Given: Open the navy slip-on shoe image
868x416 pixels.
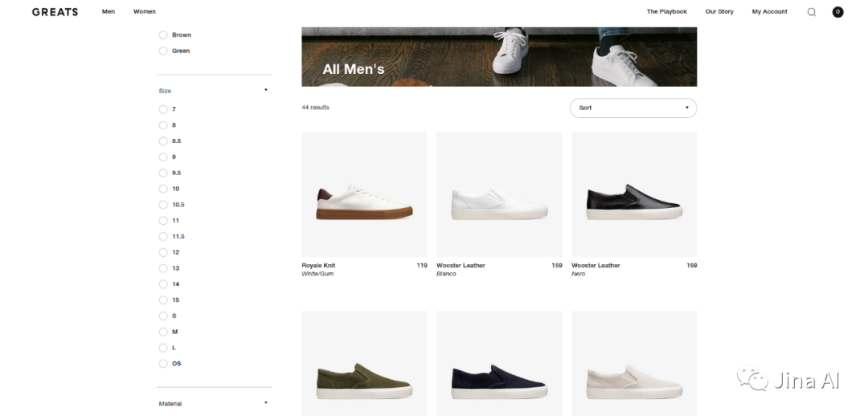Looking at the screenshot, I should tap(499, 364).
